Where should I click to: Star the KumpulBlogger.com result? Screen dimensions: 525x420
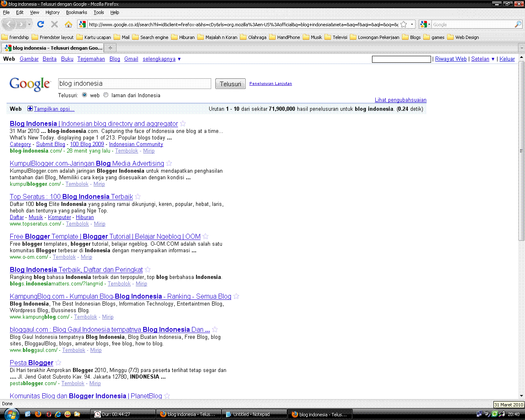(169, 163)
